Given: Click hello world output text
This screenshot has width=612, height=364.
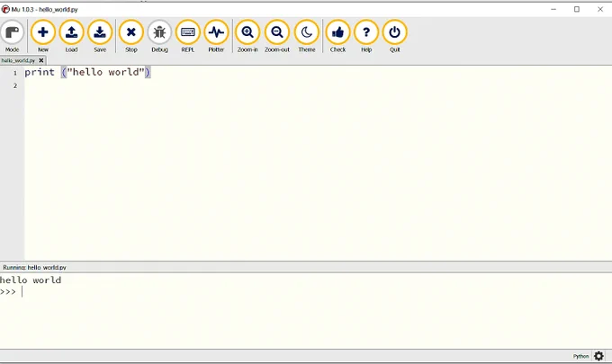Looking at the screenshot, I should click(31, 280).
